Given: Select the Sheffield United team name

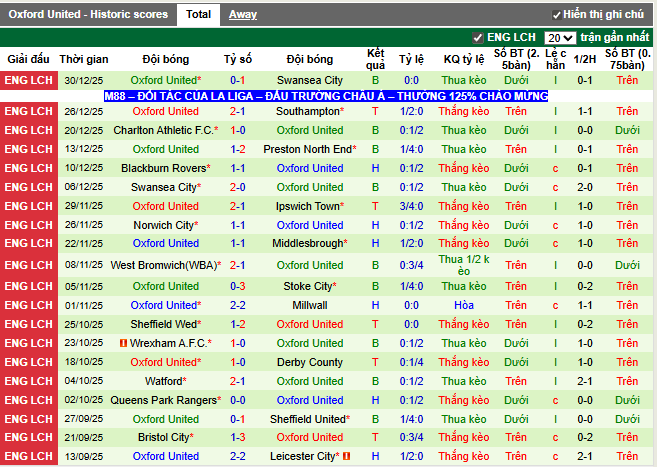Looking at the screenshot, I should [310, 419].
